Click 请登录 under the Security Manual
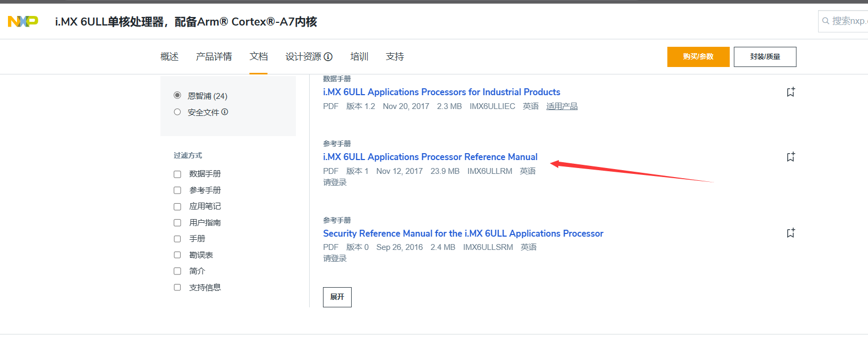868x360 pixels. coord(335,258)
